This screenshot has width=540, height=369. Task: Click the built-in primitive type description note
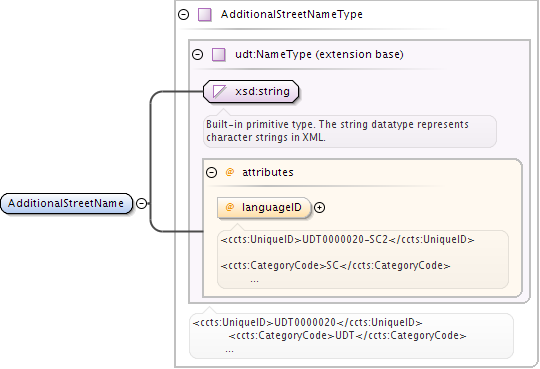(350, 131)
